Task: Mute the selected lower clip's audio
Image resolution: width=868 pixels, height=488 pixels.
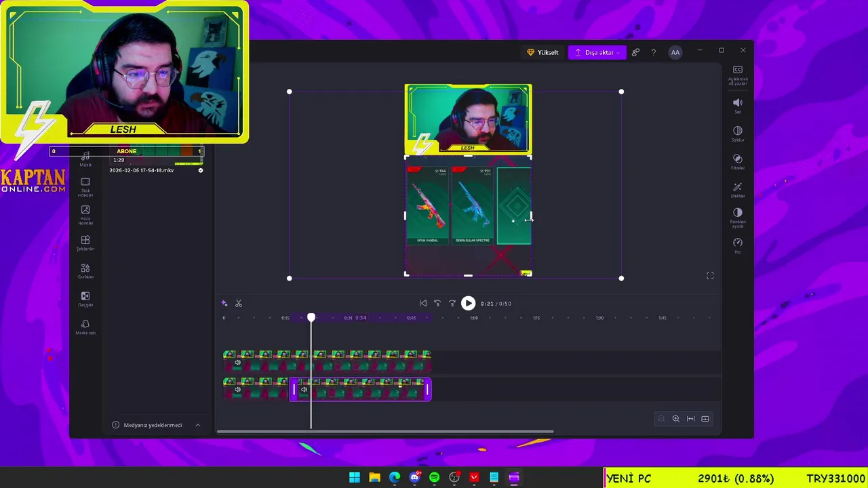Action: coord(304,390)
